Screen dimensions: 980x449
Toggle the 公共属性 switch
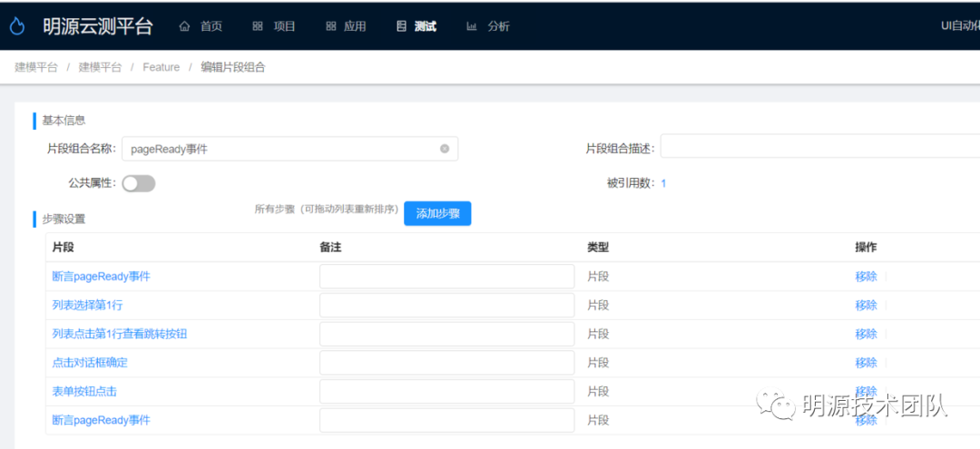click(x=139, y=183)
